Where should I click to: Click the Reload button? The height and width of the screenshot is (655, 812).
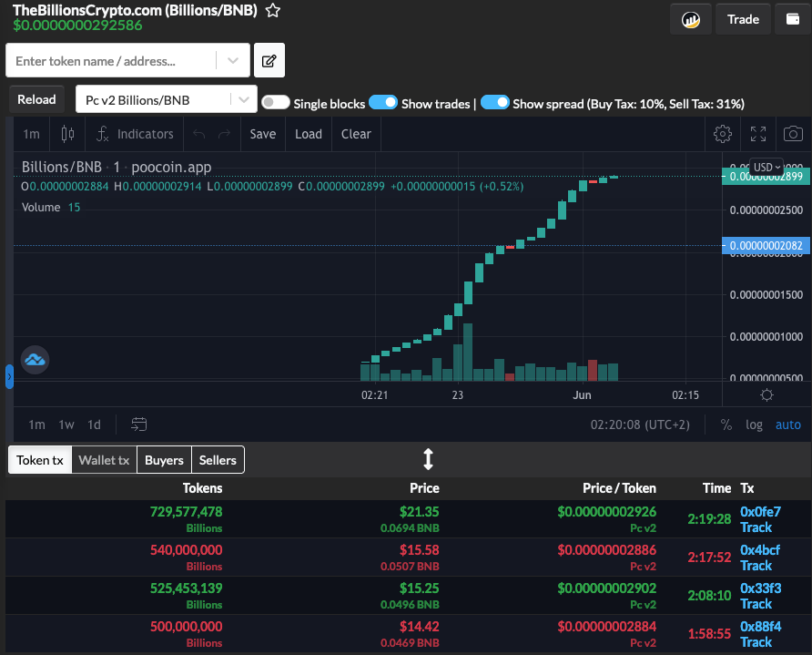(x=36, y=99)
